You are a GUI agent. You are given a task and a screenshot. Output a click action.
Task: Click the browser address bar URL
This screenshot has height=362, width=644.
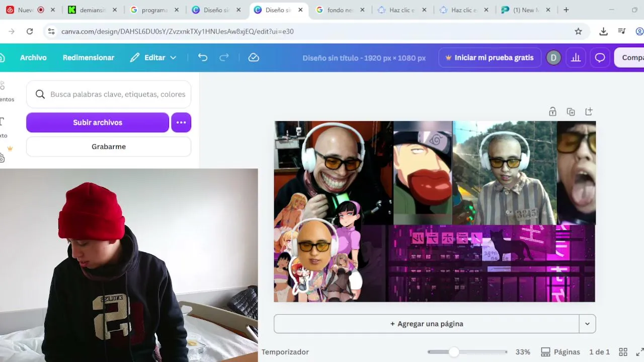pos(178,31)
